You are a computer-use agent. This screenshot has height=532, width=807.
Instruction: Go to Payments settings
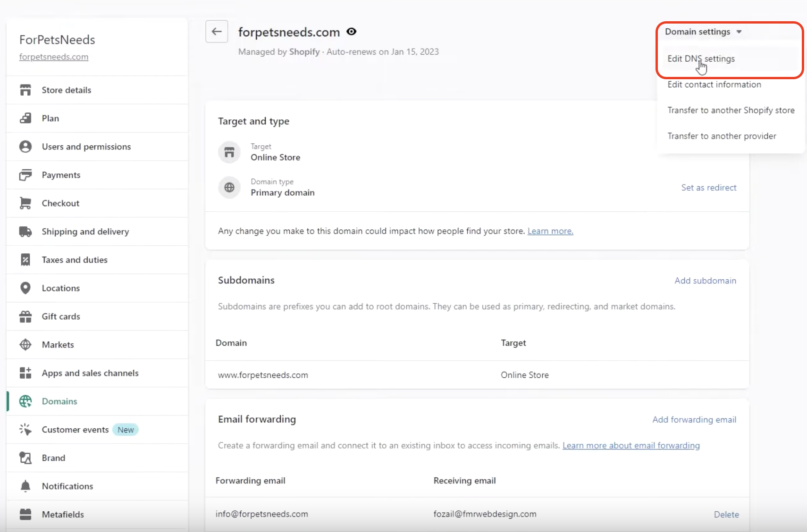click(x=97, y=175)
